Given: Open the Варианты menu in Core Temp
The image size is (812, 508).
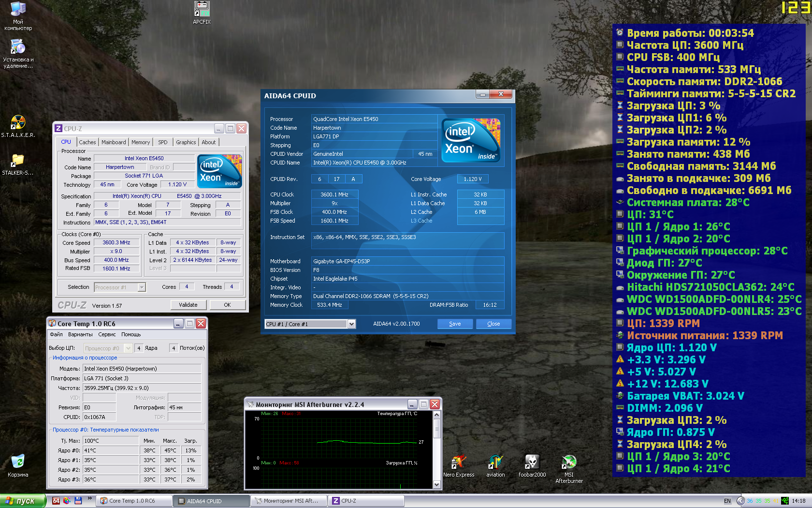Looking at the screenshot, I should tap(80, 334).
